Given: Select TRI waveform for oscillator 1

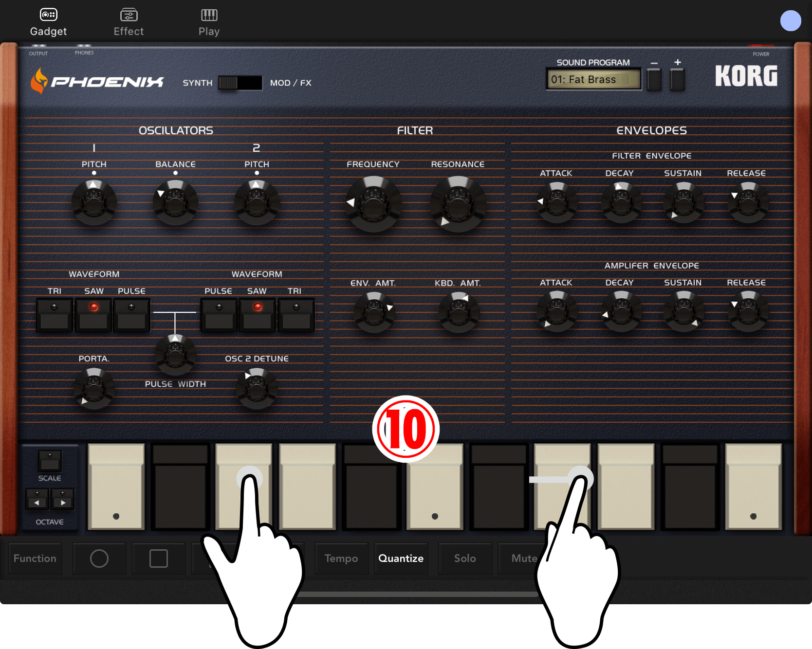Looking at the screenshot, I should [55, 315].
